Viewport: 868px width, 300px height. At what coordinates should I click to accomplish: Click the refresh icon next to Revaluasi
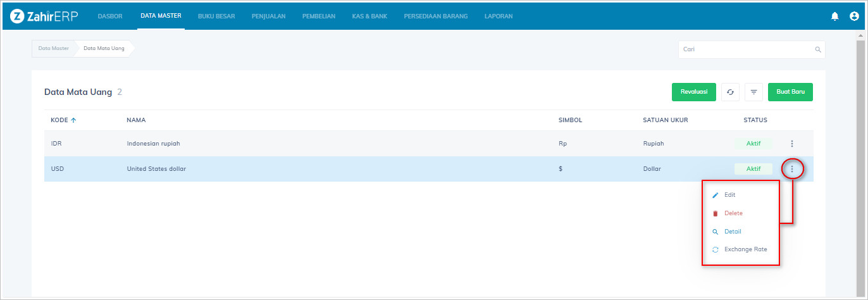point(730,92)
